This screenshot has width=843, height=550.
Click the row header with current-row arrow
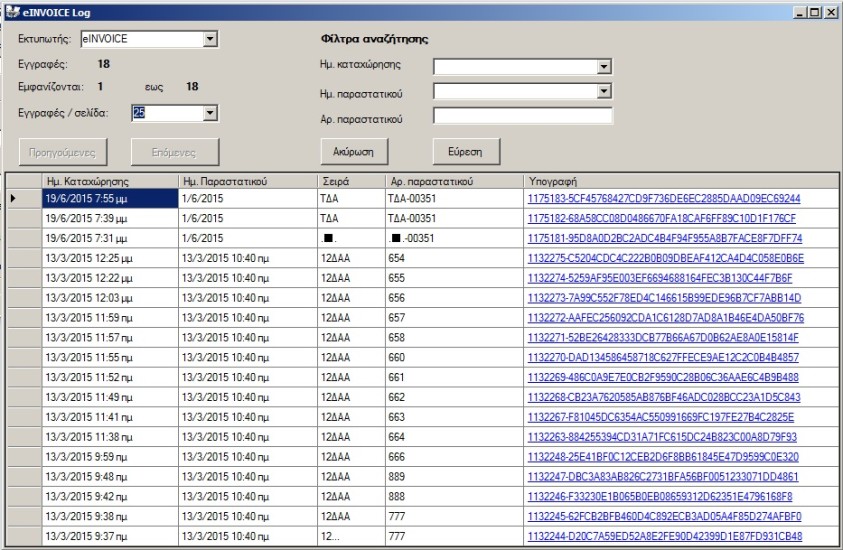[x=24, y=198]
